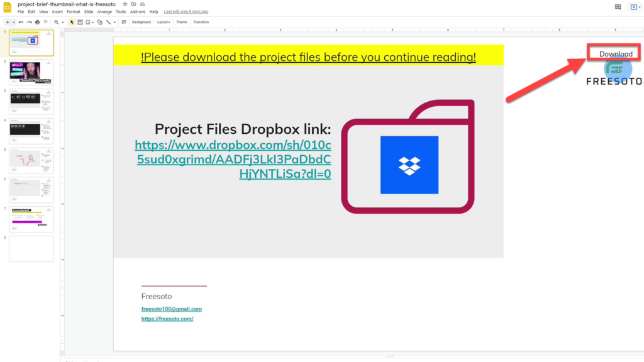Check the cloud save status icon

click(x=142, y=4)
